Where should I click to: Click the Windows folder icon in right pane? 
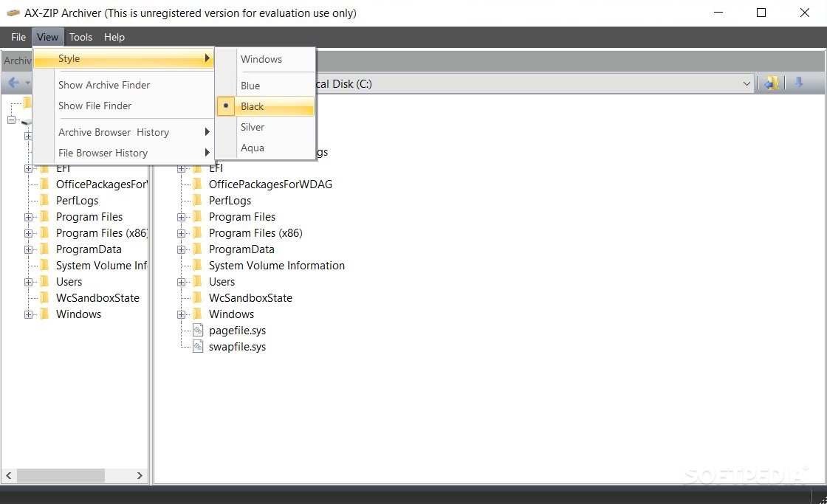pos(198,314)
